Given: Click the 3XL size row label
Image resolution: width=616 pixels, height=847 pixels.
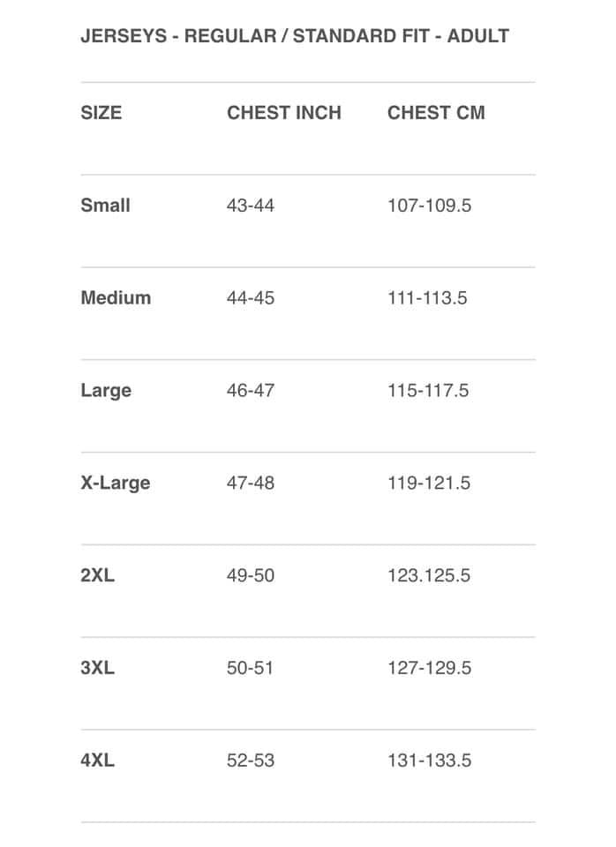Looking at the screenshot, I should [97, 668].
